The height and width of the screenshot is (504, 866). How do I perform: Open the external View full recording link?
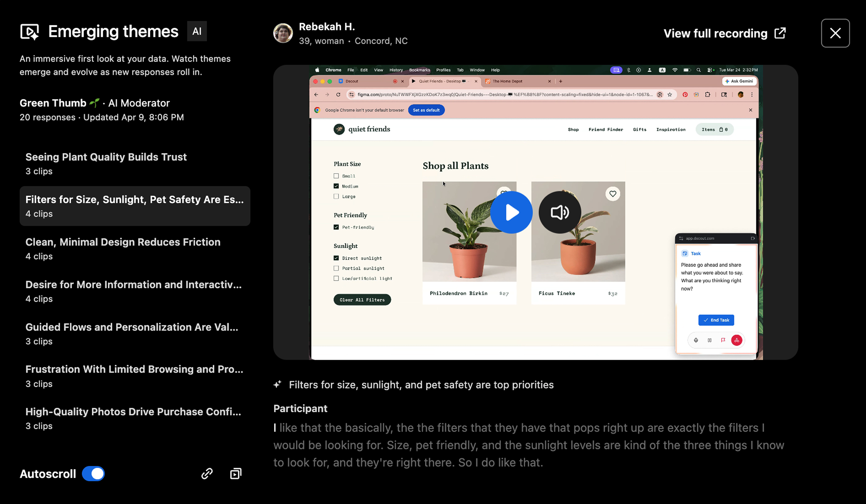(724, 33)
